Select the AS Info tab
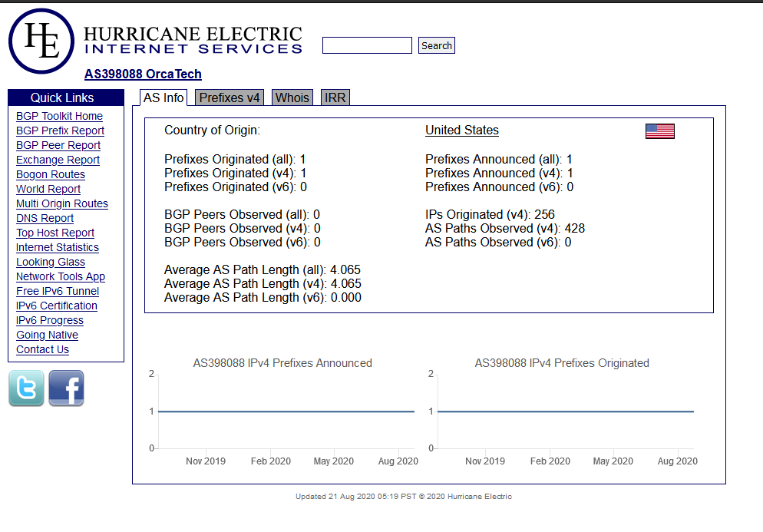Screen dimensions: 763x532 [x=163, y=97]
